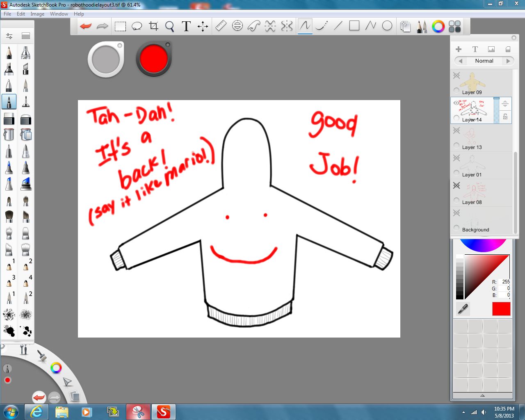Click the red color swatch in the color panel
The width and height of the screenshot is (525, 420).
[501, 309]
